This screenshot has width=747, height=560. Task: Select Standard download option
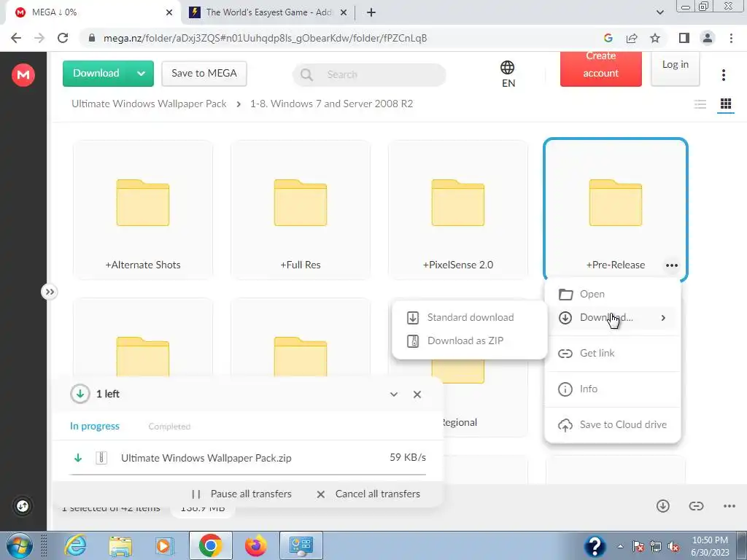pyautogui.click(x=469, y=318)
